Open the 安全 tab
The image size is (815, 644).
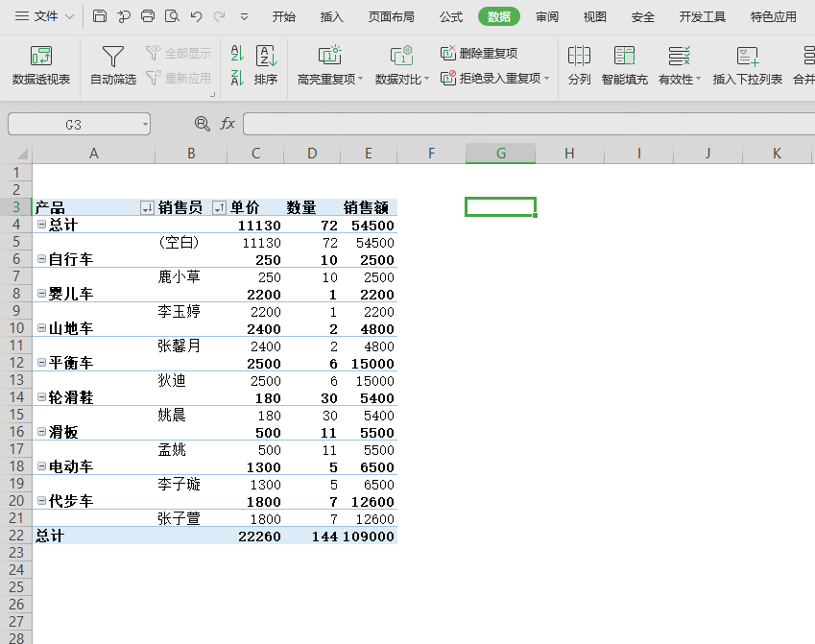click(642, 17)
